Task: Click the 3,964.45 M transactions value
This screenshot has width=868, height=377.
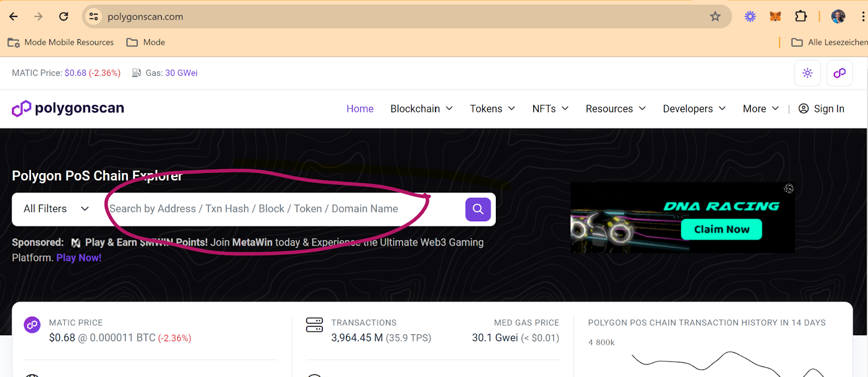Action: tap(357, 337)
